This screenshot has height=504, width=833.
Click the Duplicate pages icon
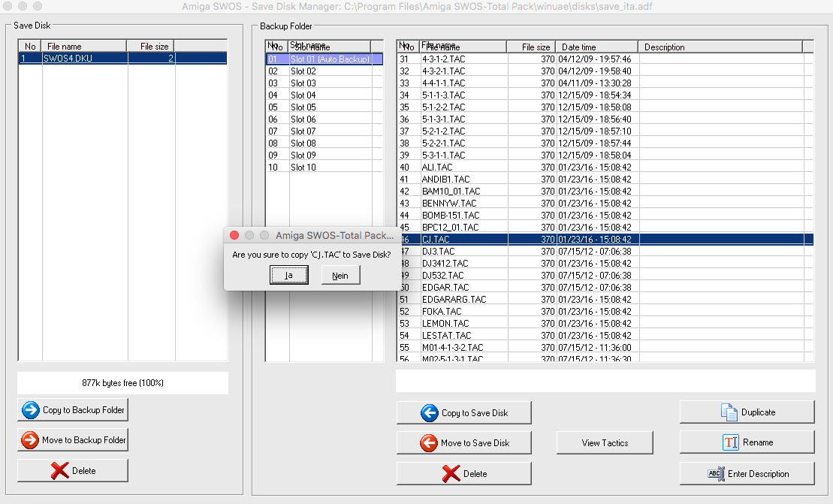coord(729,412)
